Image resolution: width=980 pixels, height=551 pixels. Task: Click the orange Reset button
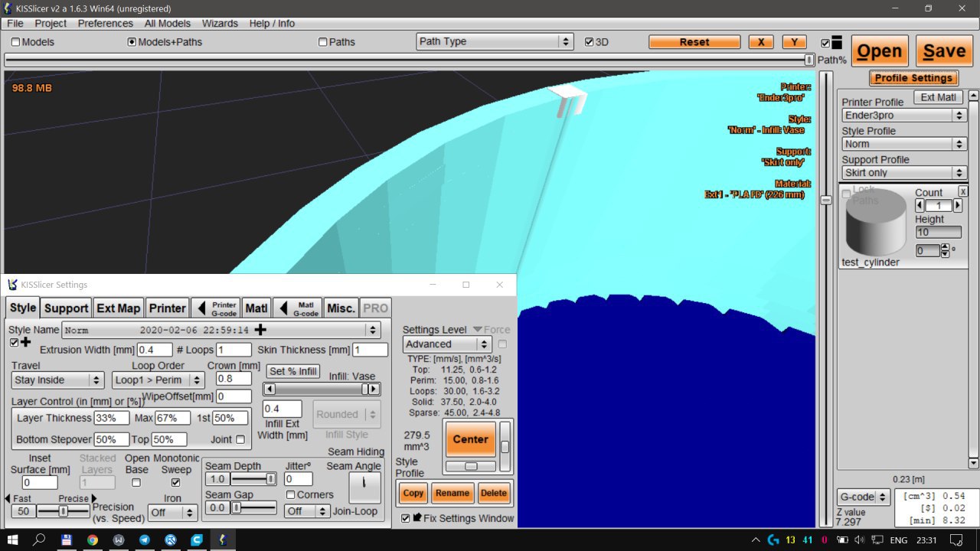click(694, 42)
